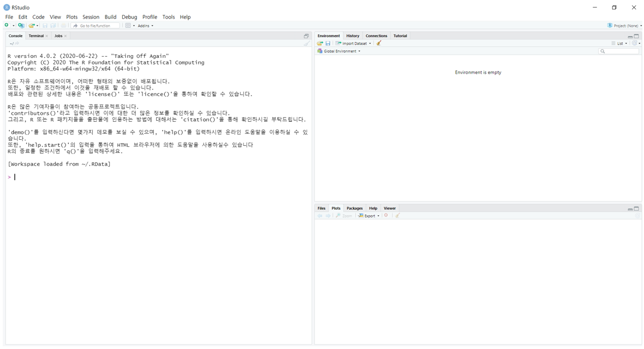Open the Import Dataset dropdown
Image resolution: width=644 pixels, height=349 pixels.
coord(352,43)
